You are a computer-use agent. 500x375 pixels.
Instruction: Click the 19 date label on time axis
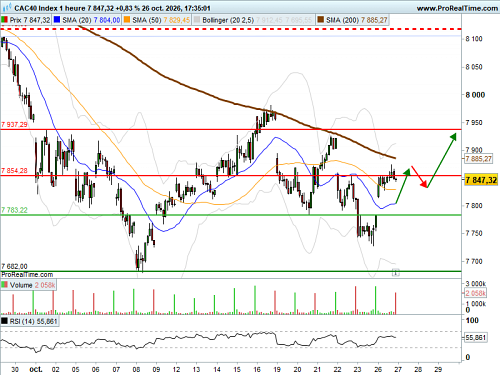[x=277, y=369]
